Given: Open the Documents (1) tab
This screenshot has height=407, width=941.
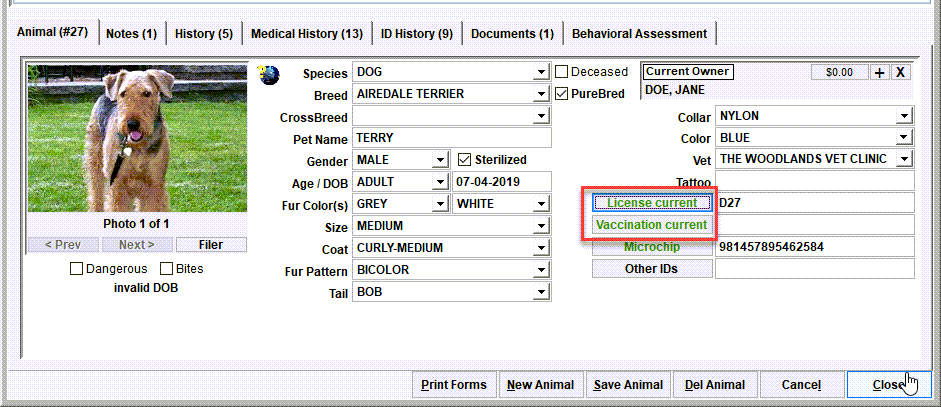Looking at the screenshot, I should [512, 34].
